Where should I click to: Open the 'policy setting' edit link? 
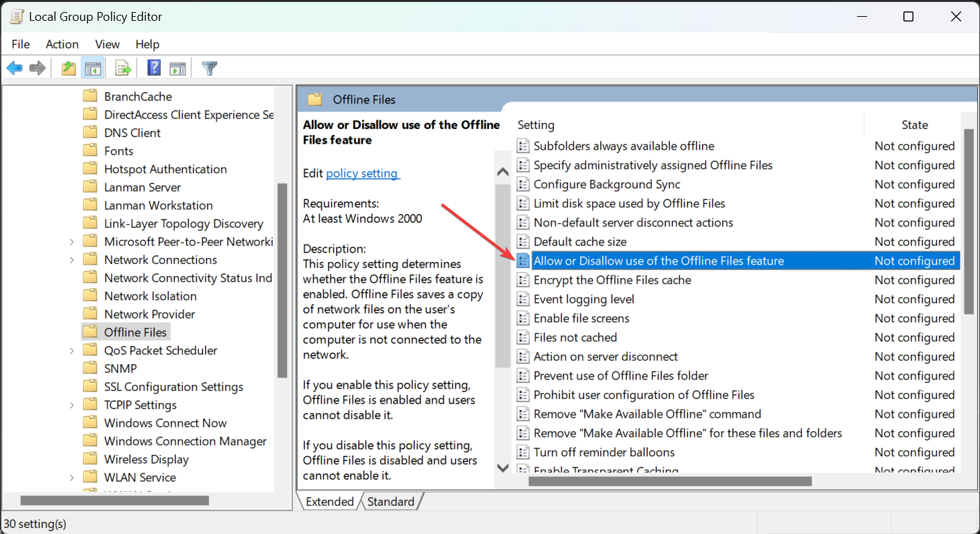362,173
